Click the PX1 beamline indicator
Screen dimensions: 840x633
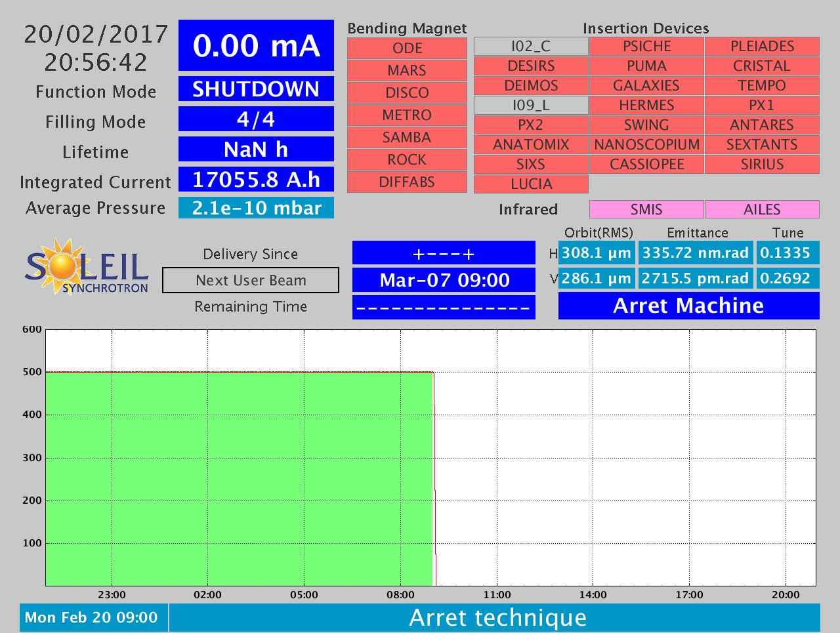click(x=762, y=106)
